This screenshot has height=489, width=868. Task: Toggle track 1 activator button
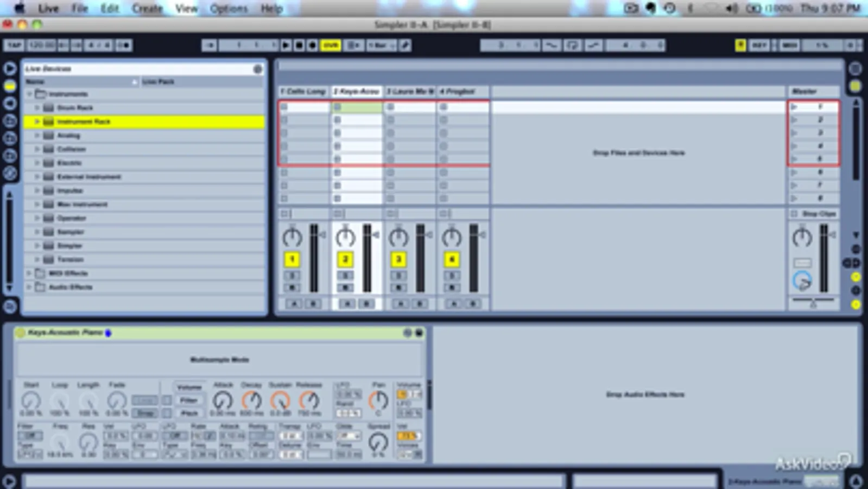point(292,260)
